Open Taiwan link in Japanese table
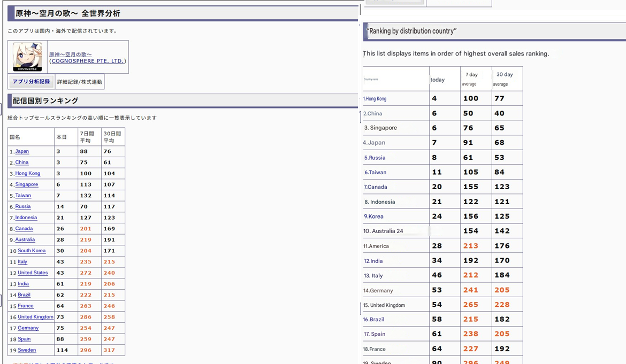626x364 pixels. tap(23, 195)
